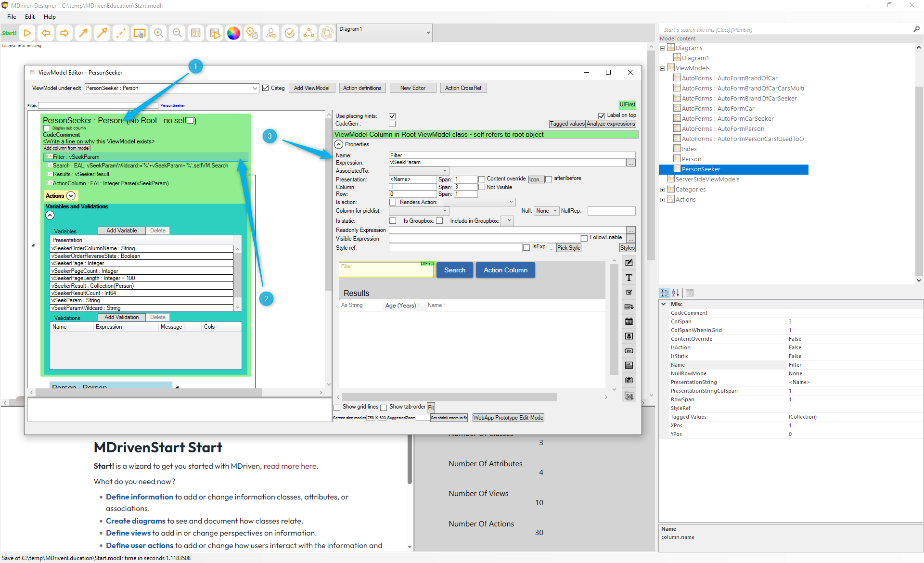Click the user with key icon
Image resolution: width=924 pixels, height=563 pixels.
[x=271, y=33]
